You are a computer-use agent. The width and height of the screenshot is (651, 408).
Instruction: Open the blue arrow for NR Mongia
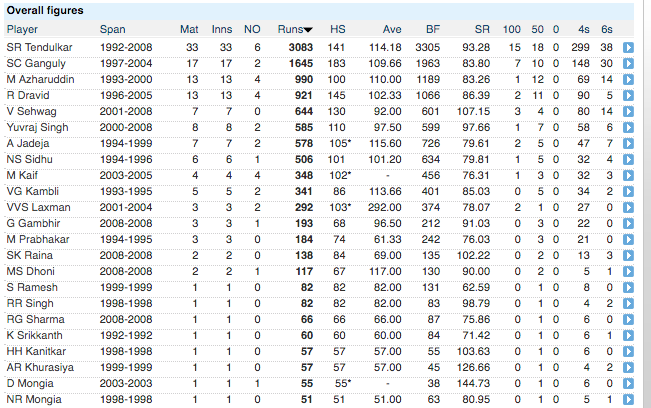click(628, 399)
